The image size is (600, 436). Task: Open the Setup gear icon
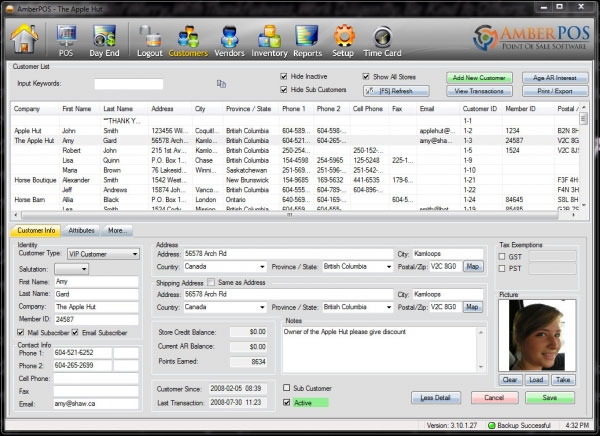343,38
